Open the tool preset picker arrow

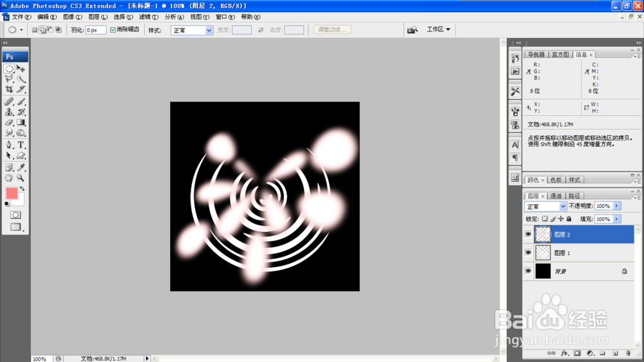tap(21, 30)
